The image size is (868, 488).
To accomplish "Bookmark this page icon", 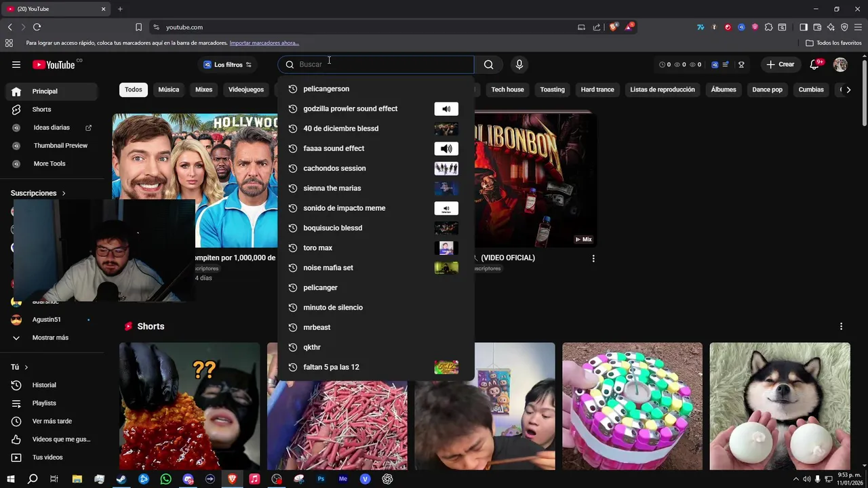I will pyautogui.click(x=138, y=27).
